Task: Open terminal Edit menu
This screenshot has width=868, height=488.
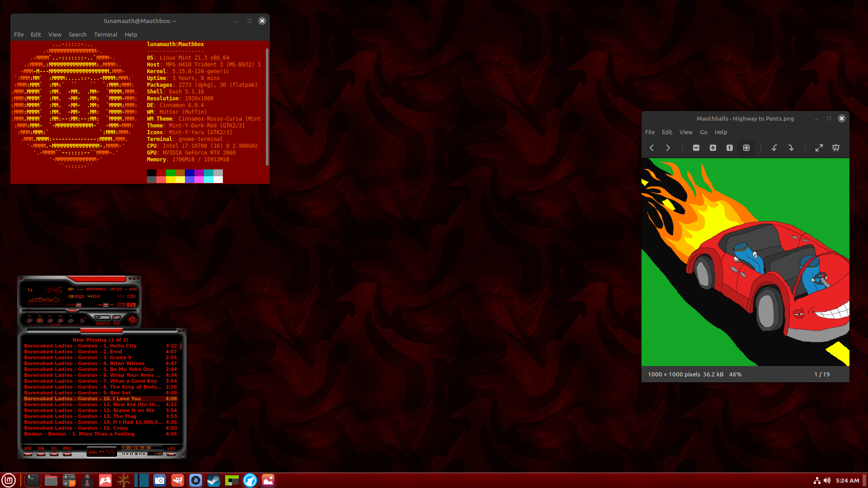Action: pyautogui.click(x=36, y=34)
